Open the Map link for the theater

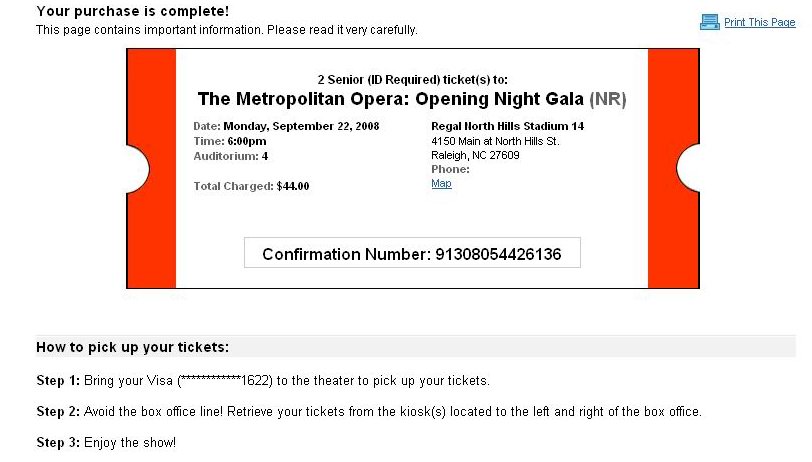tap(441, 183)
